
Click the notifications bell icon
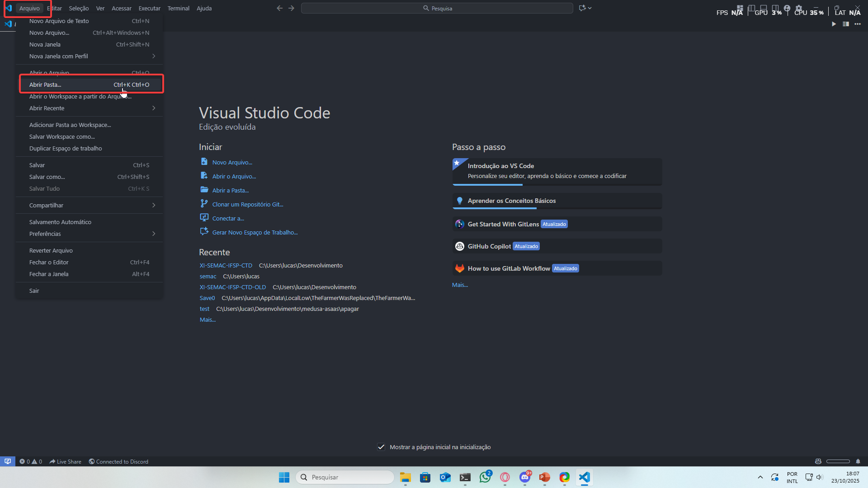click(x=858, y=461)
